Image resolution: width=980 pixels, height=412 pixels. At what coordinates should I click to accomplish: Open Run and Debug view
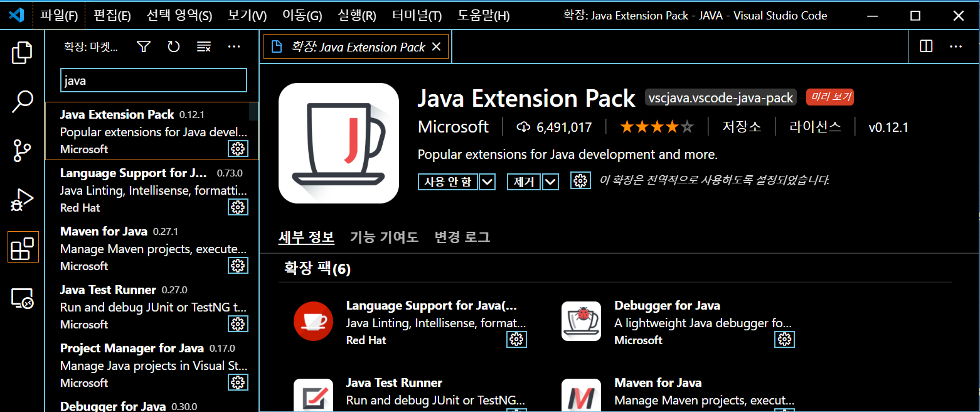(23, 200)
